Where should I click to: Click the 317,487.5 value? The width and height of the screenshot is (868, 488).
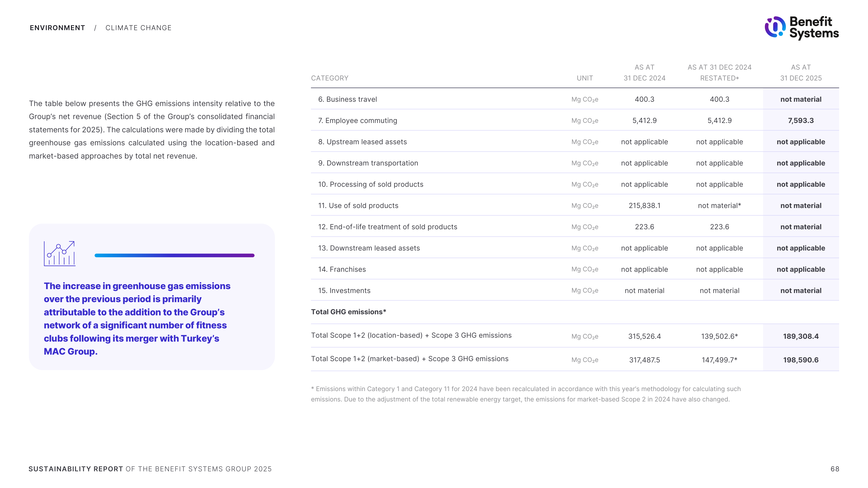644,360
